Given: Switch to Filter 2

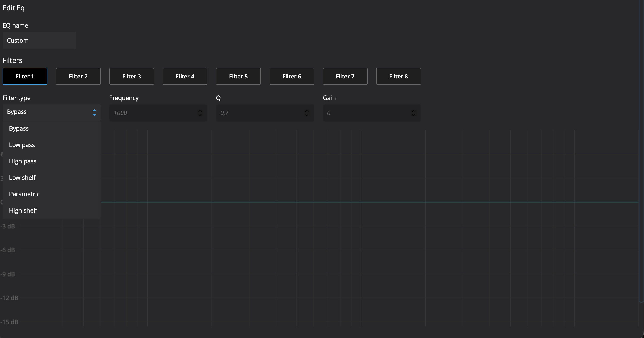Looking at the screenshot, I should (78, 76).
